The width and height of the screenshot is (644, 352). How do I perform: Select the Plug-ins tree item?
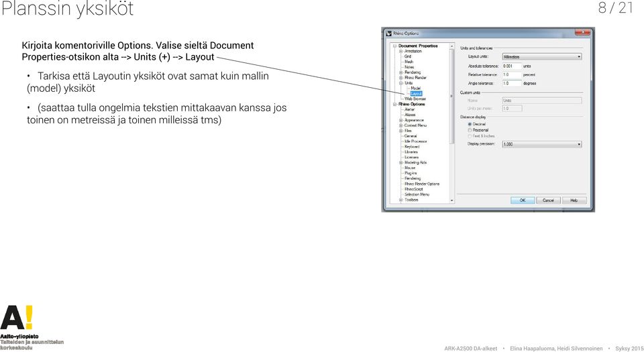point(411,173)
